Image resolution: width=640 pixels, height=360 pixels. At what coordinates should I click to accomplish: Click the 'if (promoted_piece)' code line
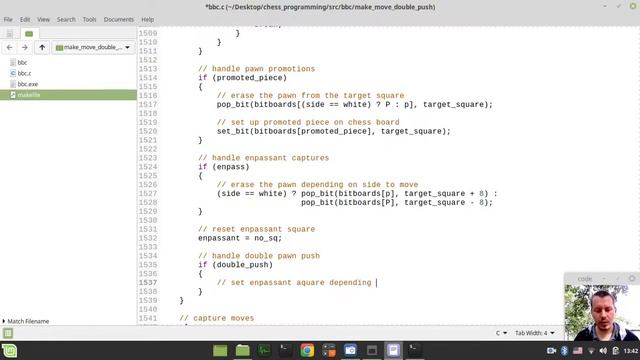point(242,78)
